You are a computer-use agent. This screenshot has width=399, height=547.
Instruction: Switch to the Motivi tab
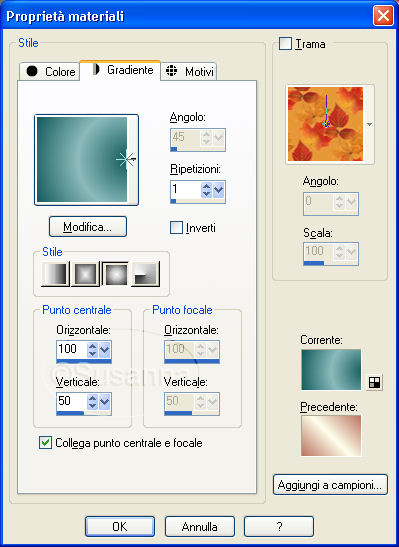point(189,72)
